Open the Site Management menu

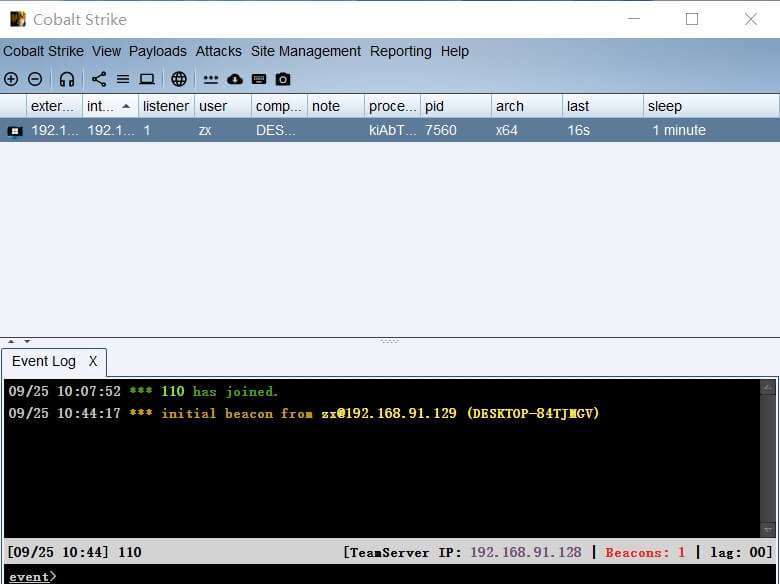point(306,51)
